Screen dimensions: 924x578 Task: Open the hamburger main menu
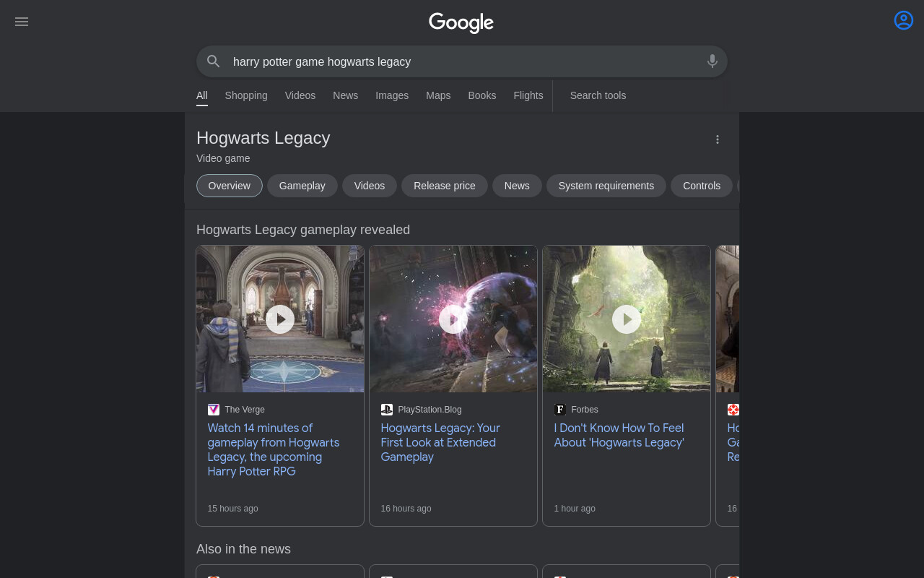(x=22, y=22)
